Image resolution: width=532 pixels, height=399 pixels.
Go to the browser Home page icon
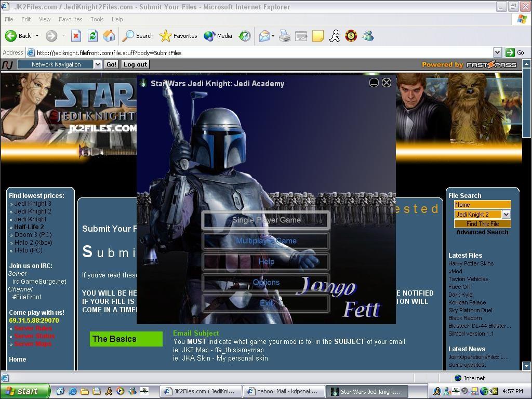pos(109,36)
